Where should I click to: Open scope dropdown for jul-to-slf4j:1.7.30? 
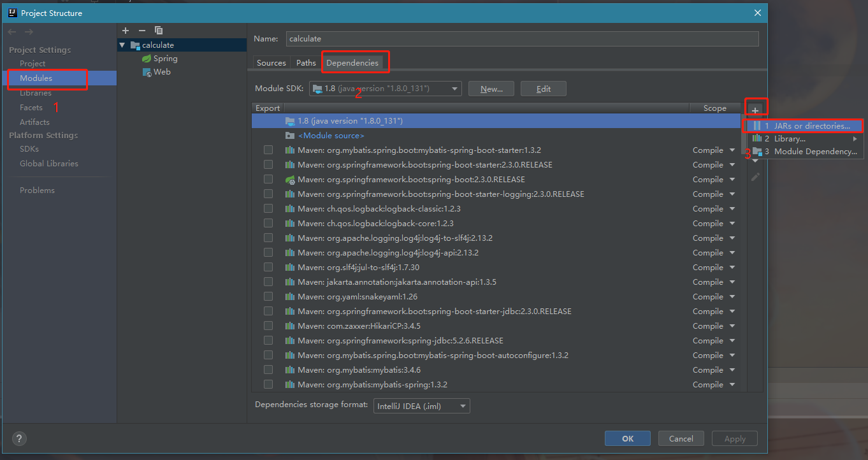click(732, 268)
